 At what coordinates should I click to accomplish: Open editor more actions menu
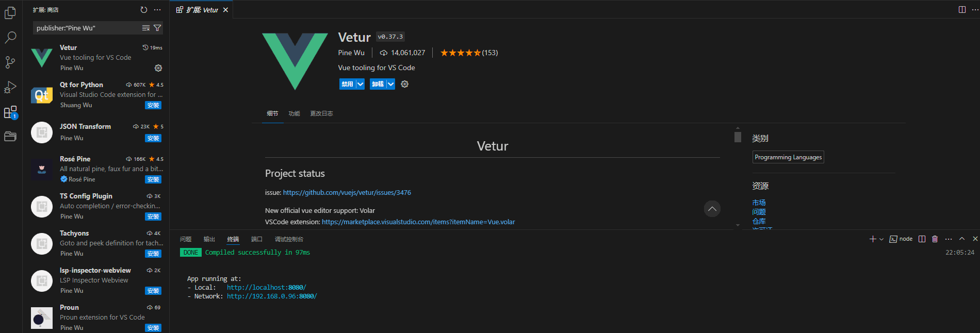[975, 10]
